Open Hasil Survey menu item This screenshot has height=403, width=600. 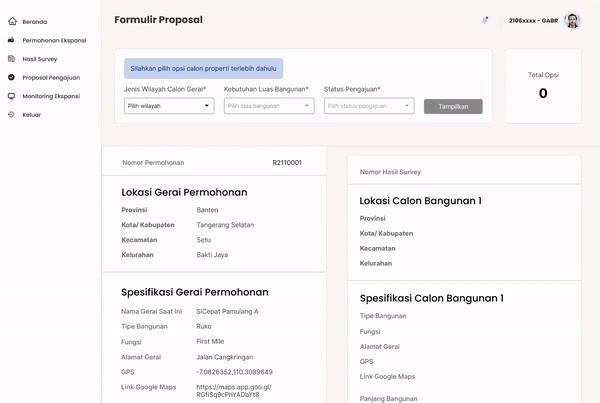pyautogui.click(x=40, y=59)
